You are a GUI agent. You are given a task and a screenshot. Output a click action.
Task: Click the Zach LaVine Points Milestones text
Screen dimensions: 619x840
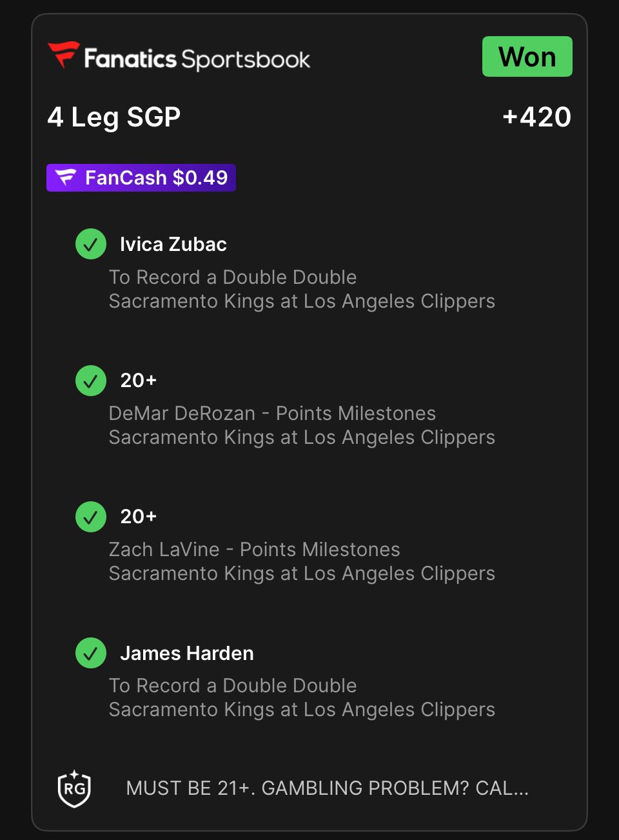pos(254,550)
